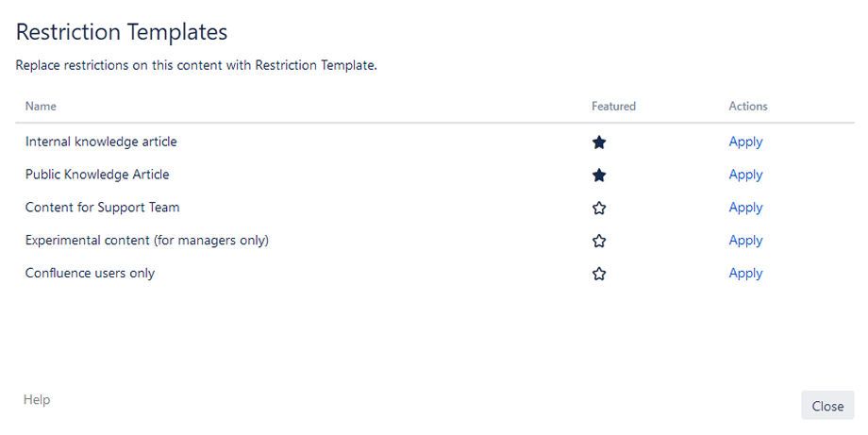Select the Experimental content row name
The image size is (868, 435).
[147, 241]
